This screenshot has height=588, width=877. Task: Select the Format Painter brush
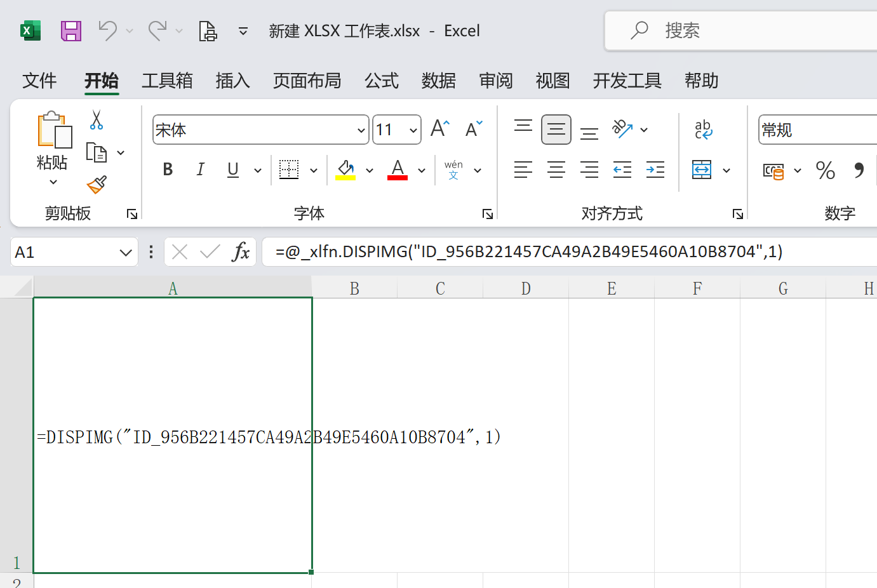coord(97,185)
